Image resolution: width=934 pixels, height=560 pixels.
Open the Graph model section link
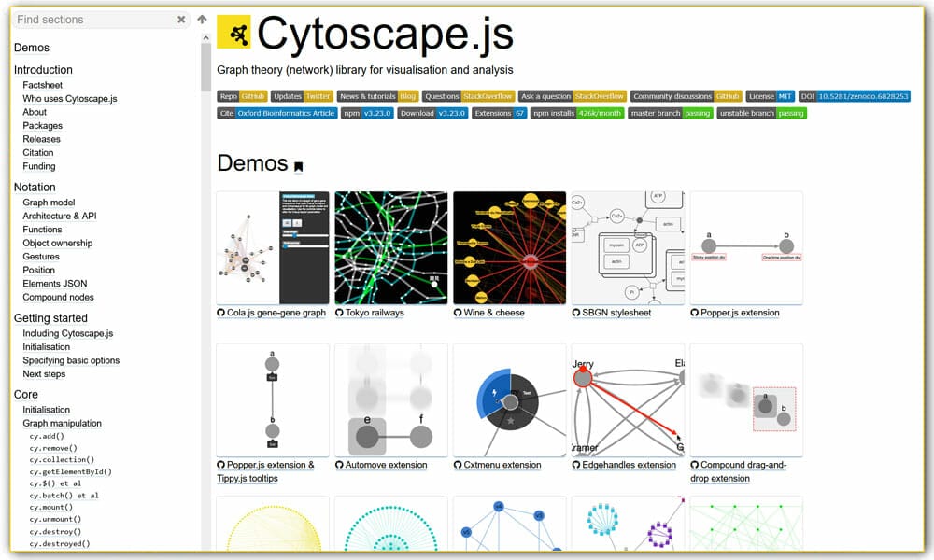48,202
